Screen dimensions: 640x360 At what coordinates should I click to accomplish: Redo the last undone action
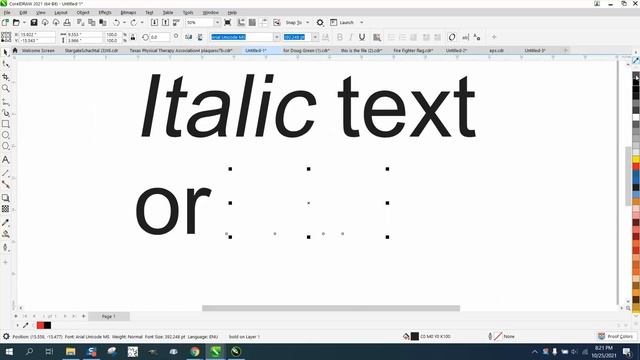click(134, 22)
